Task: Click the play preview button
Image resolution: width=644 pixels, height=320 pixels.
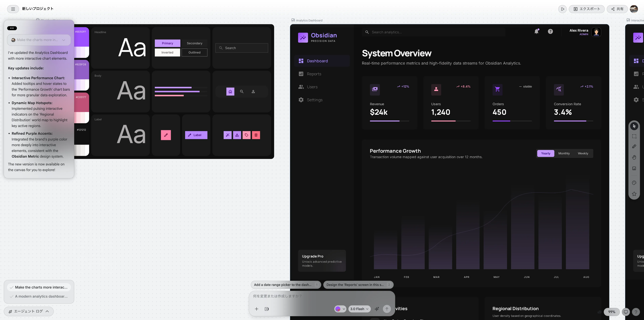Action: 562,9
